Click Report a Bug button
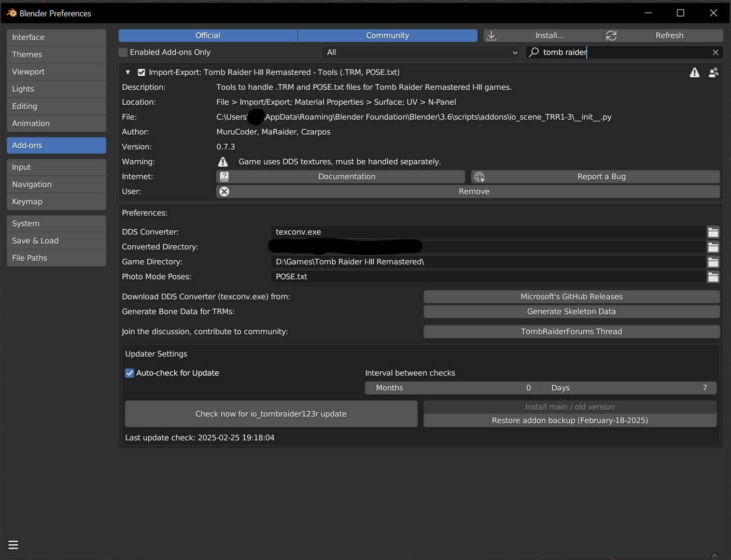This screenshot has width=731, height=560. 595,176
